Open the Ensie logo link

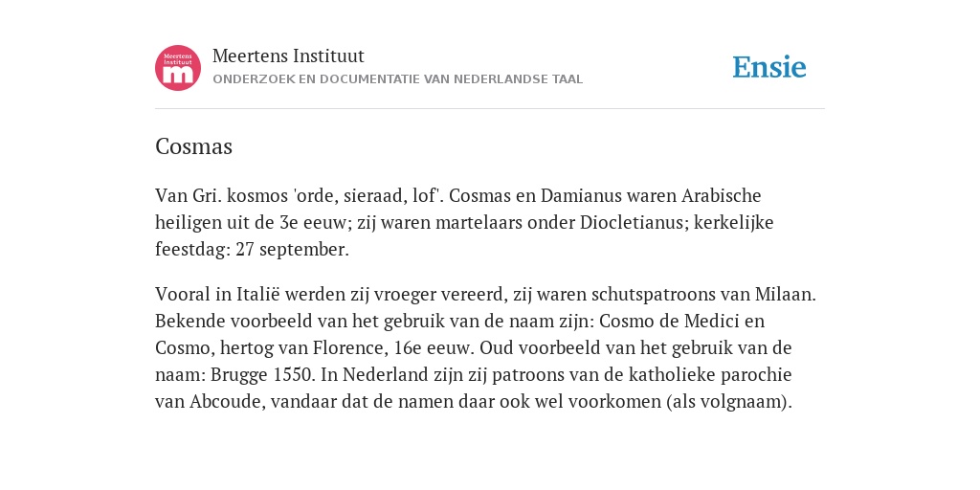point(769,67)
